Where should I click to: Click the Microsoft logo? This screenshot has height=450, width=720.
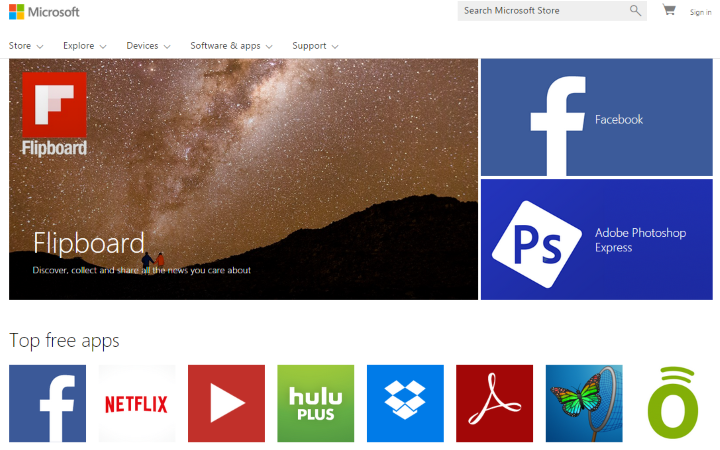44,12
